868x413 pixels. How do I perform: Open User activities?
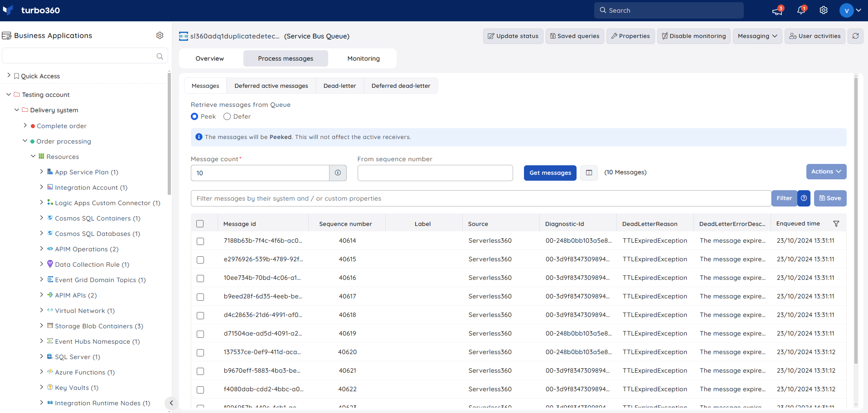coord(815,36)
